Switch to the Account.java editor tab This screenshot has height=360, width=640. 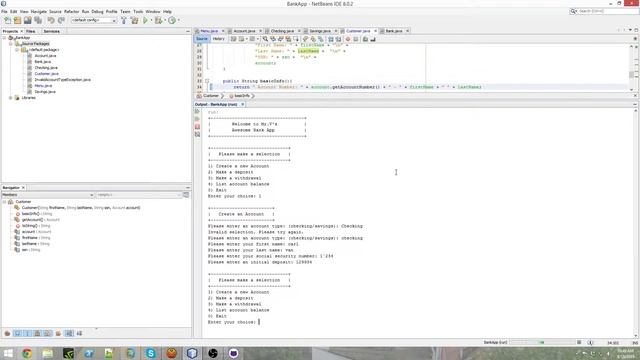coord(244,31)
